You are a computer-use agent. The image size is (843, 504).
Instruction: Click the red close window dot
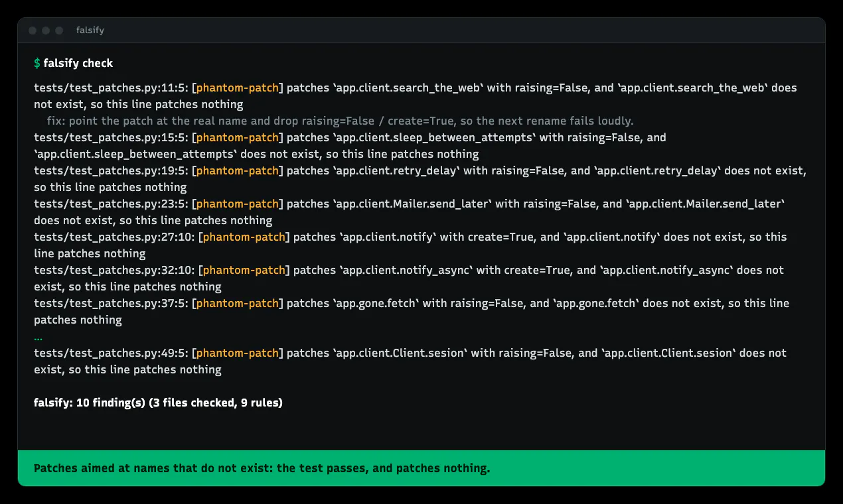pyautogui.click(x=33, y=31)
